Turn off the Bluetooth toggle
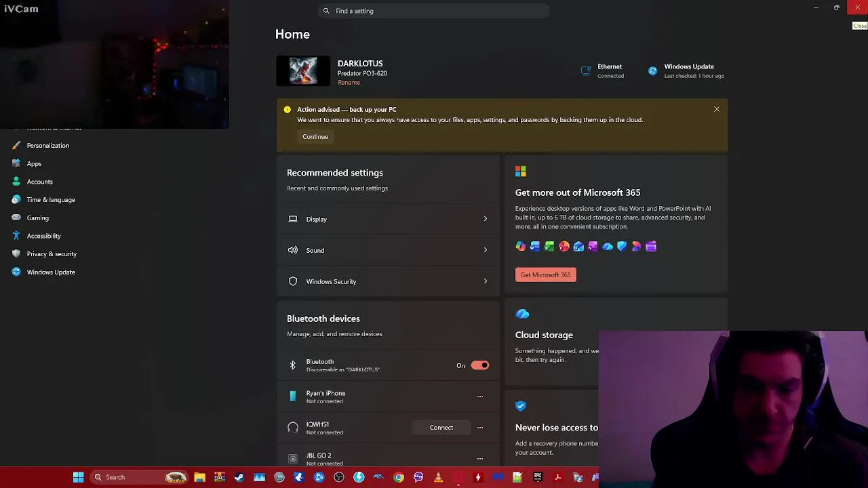The height and width of the screenshot is (488, 868). coord(479,365)
